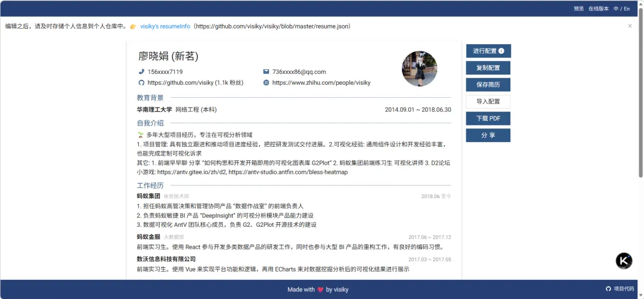
Task: Click the 复制配置 button
Action: 488,68
